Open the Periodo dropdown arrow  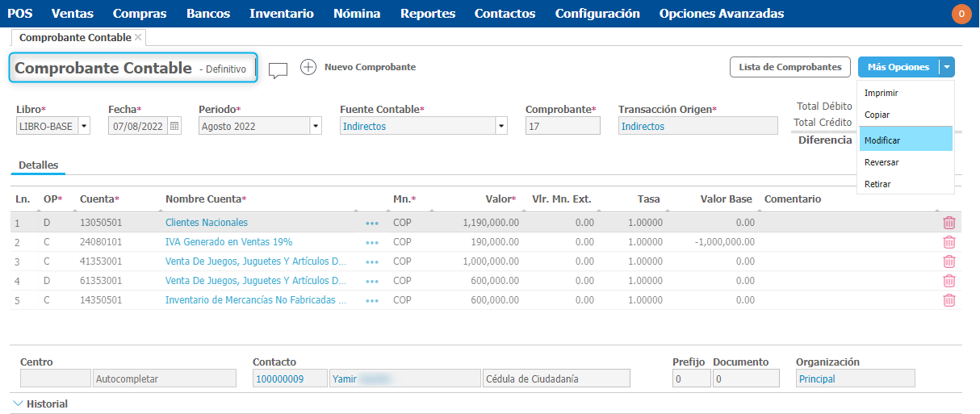click(x=316, y=126)
